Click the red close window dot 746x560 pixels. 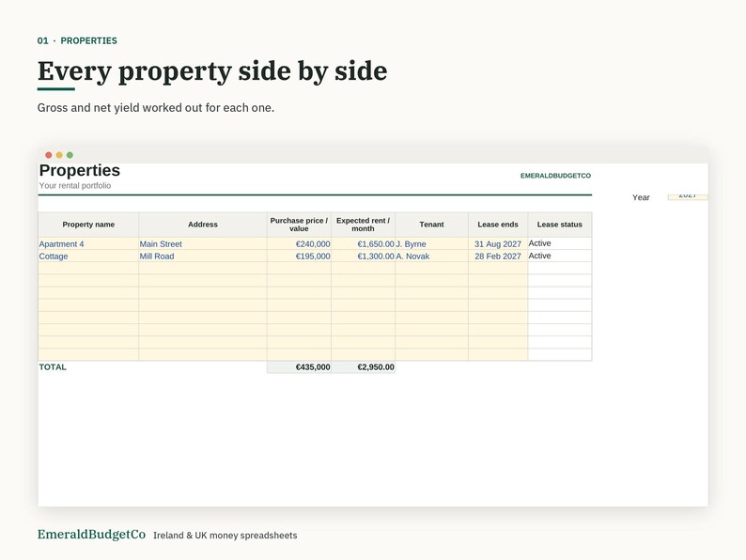pos(49,155)
